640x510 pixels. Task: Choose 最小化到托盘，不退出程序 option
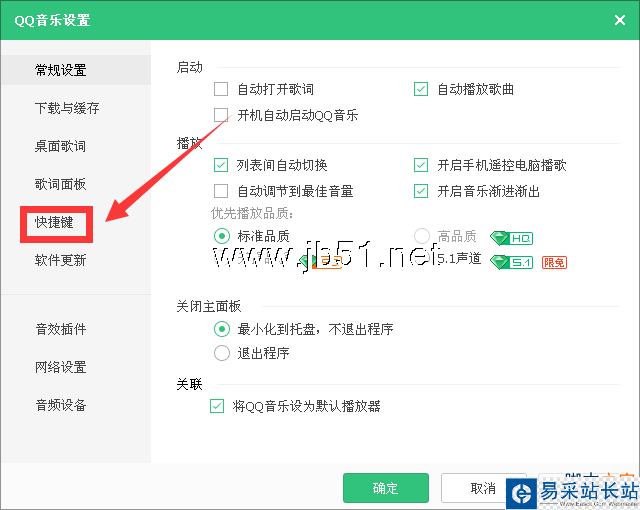coord(222,329)
